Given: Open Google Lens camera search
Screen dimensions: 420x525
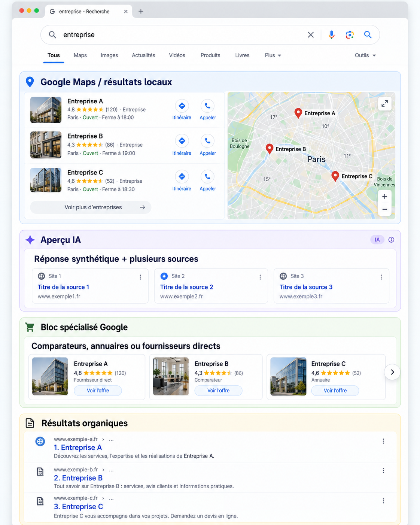Looking at the screenshot, I should click(350, 35).
